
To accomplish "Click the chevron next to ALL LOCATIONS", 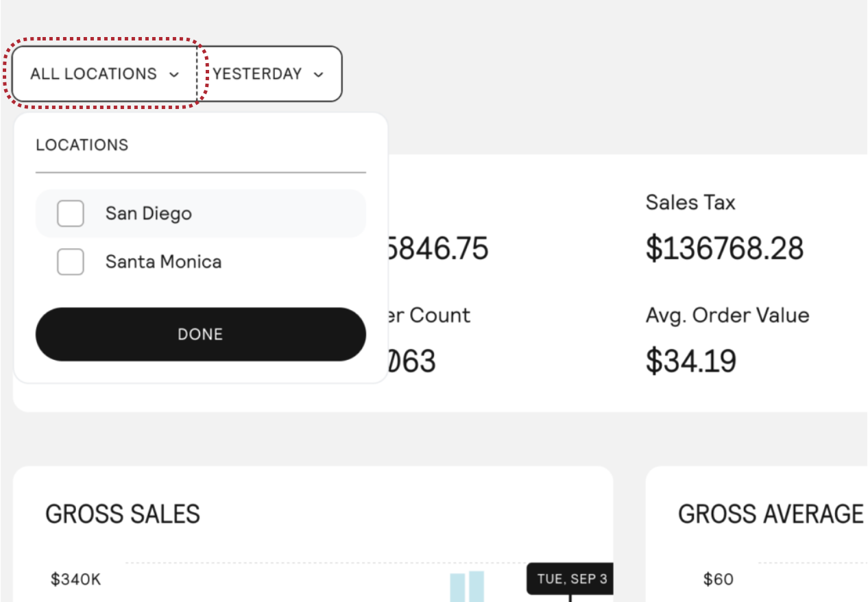I will click(174, 75).
